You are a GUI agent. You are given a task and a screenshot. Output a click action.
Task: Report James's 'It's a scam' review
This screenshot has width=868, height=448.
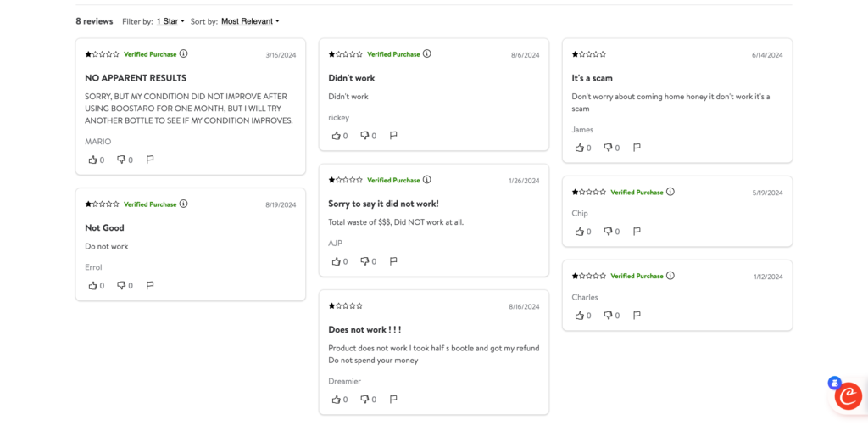[637, 148]
